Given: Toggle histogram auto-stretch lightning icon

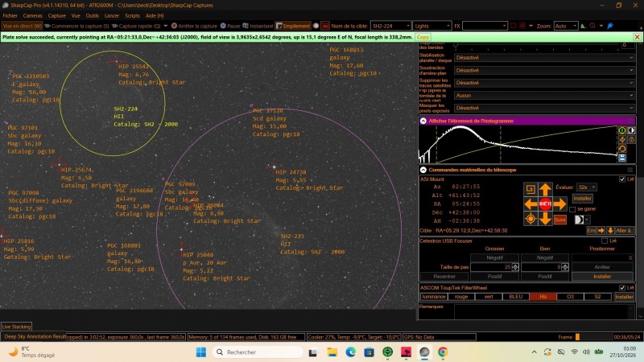Looking at the screenshot, I should point(622,139).
